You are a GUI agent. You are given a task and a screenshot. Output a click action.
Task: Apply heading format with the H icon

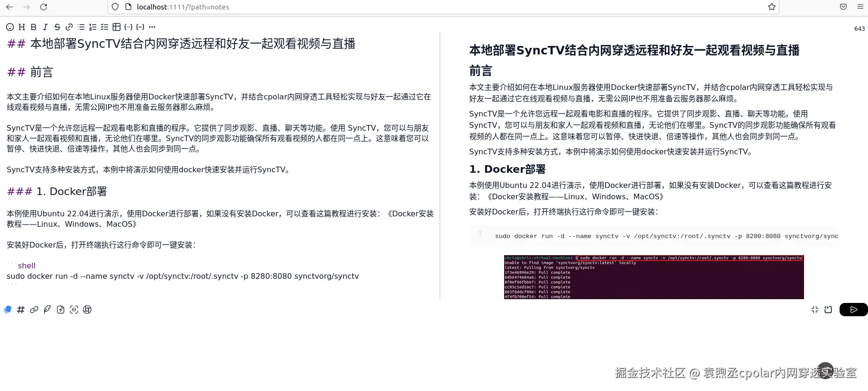pos(22,27)
